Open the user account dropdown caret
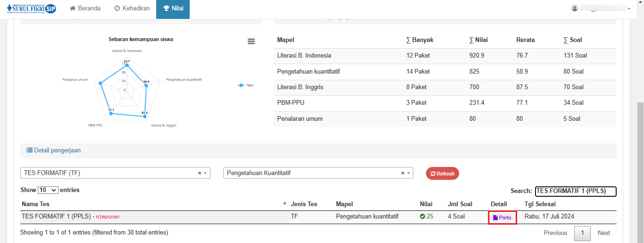 [x=629, y=9]
